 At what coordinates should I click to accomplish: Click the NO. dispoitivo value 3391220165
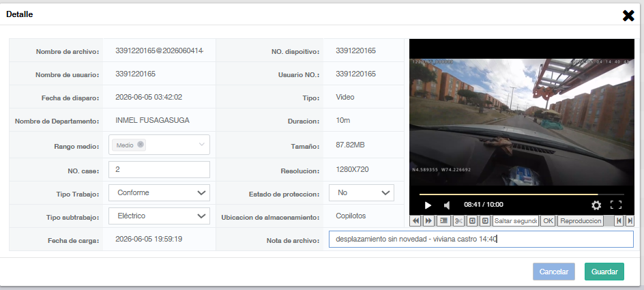(355, 51)
